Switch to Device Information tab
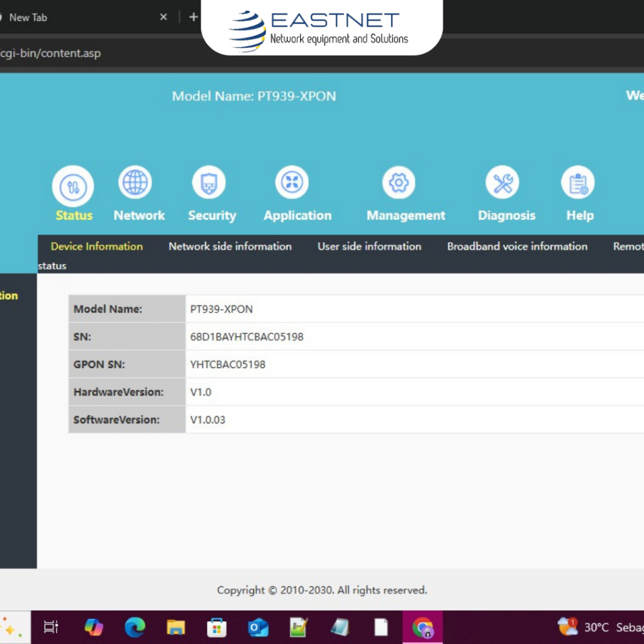The image size is (644, 644). [97, 247]
